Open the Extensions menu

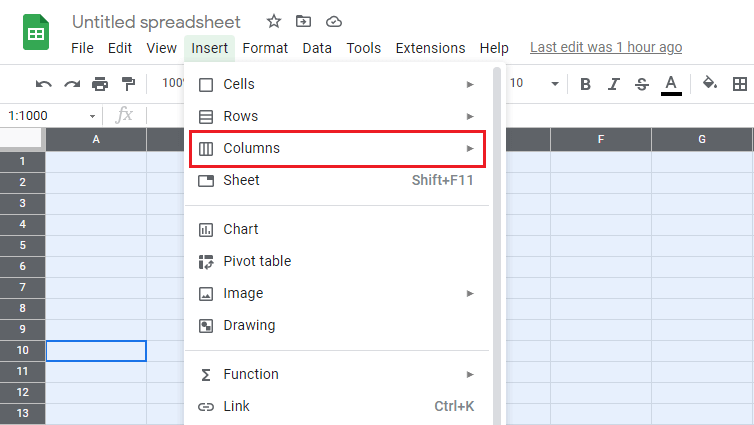[x=430, y=48]
